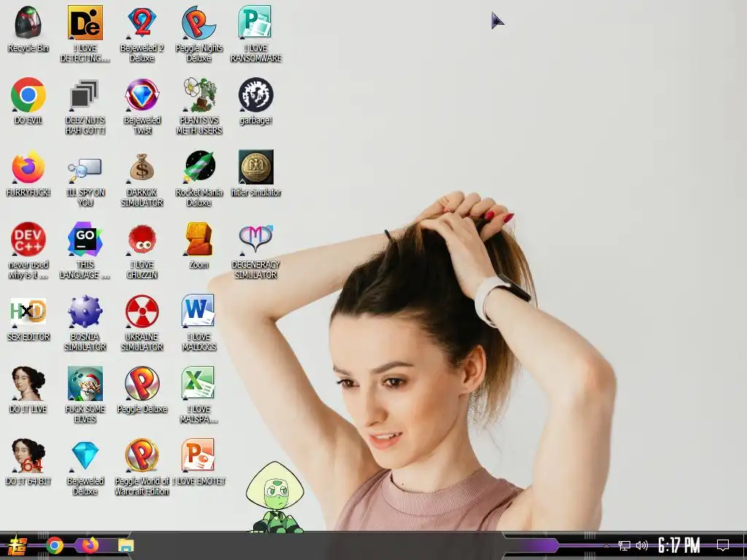
Task: Select the Firefox desktop shortcut
Action: 28,167
